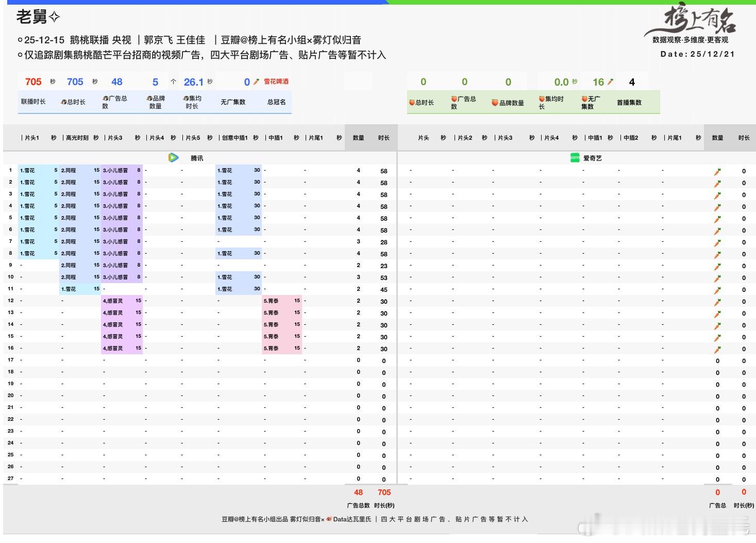Image resolution: width=756 pixels, height=543 pixels.
Task: Click the 片头5 column header
Action: [x=193, y=138]
